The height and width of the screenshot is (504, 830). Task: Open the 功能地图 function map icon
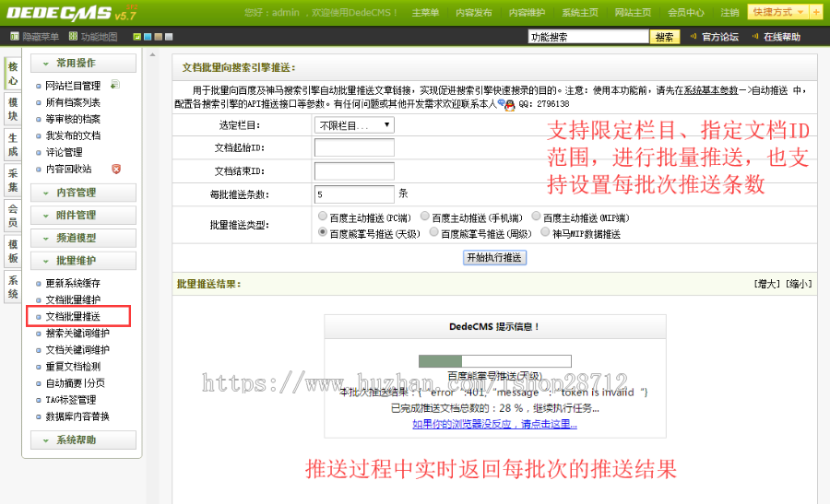click(73, 37)
